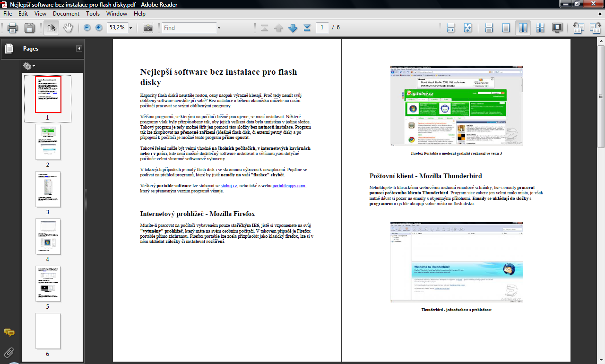Rotate view clockwise
Screen dimensions: 605x364
pyautogui.click(x=595, y=28)
